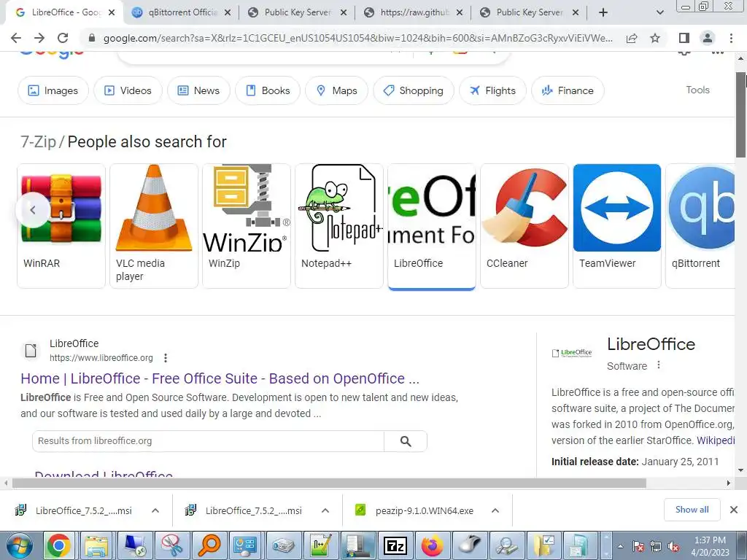
Task: Filter results by Books
Action: 268,90
